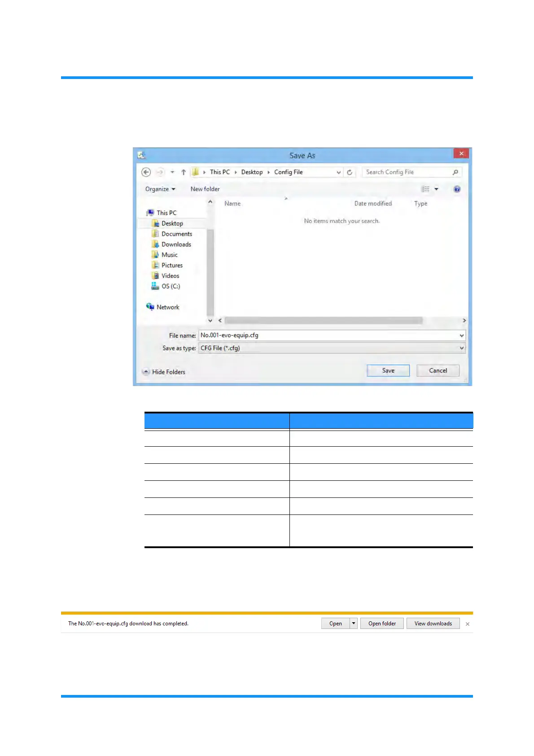
Task: Select This PC in the address path
Action: click(220, 172)
